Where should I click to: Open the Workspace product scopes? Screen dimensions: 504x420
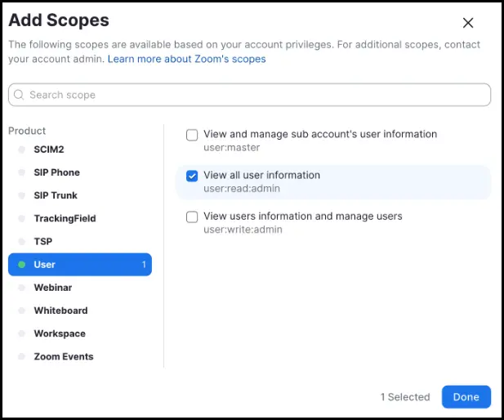pyautogui.click(x=59, y=333)
